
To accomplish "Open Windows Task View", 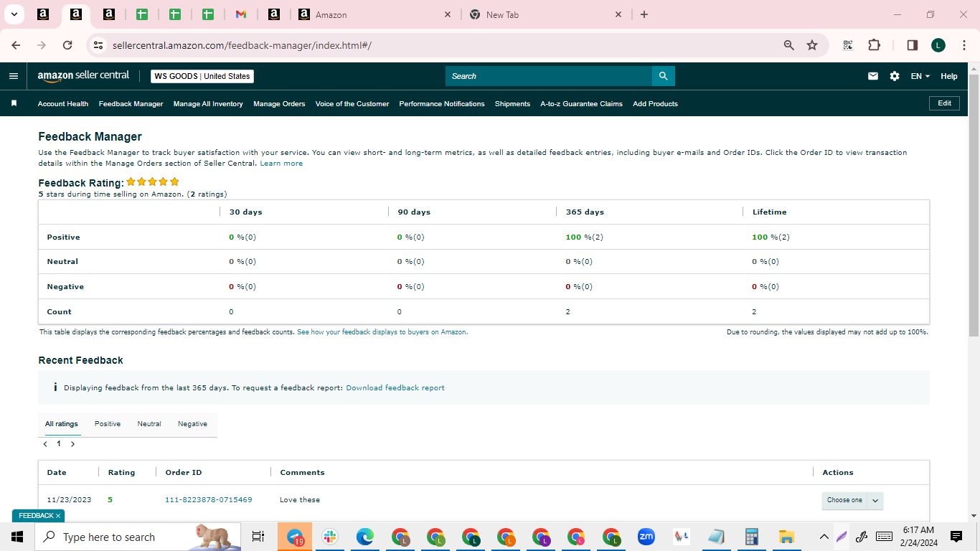I will coord(258,537).
